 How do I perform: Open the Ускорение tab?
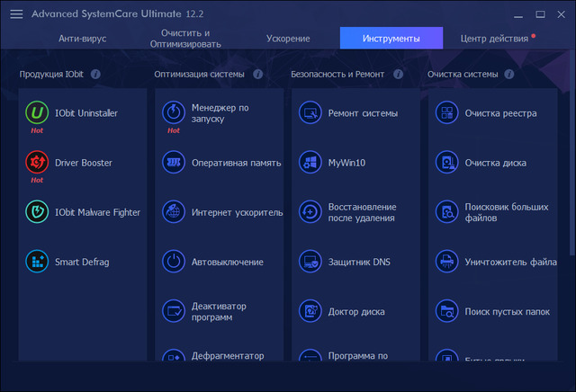coord(288,39)
